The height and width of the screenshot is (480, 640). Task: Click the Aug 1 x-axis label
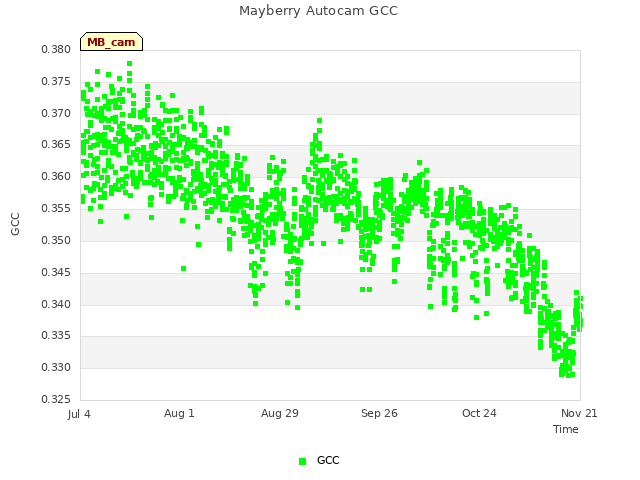pyautogui.click(x=179, y=413)
